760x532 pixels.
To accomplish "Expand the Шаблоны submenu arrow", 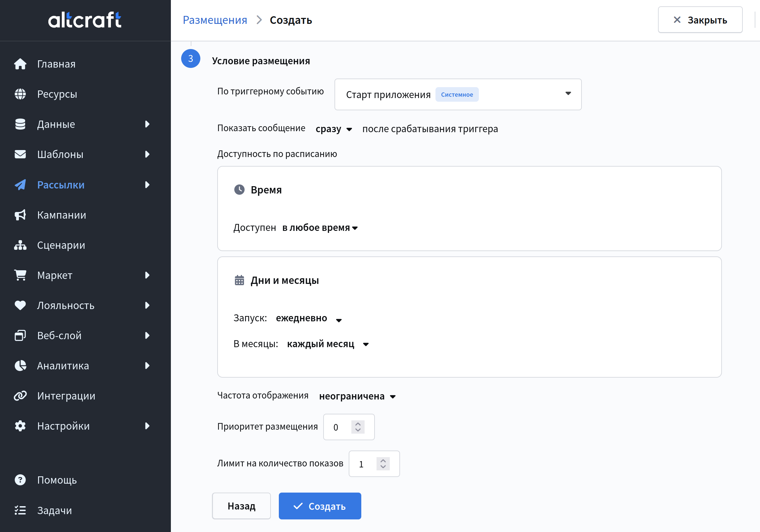I will point(147,154).
